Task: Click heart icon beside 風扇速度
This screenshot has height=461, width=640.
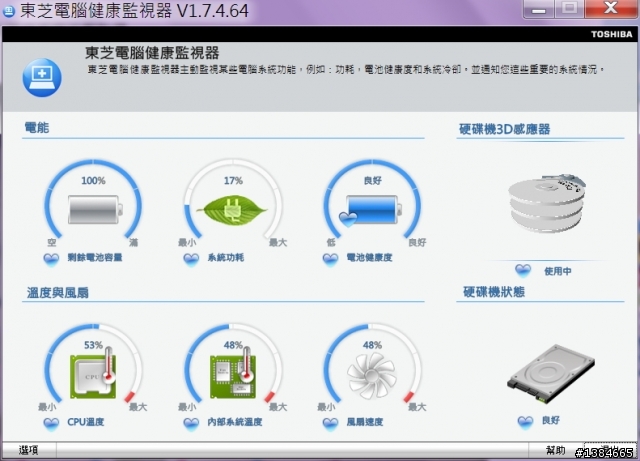Action: pos(331,423)
